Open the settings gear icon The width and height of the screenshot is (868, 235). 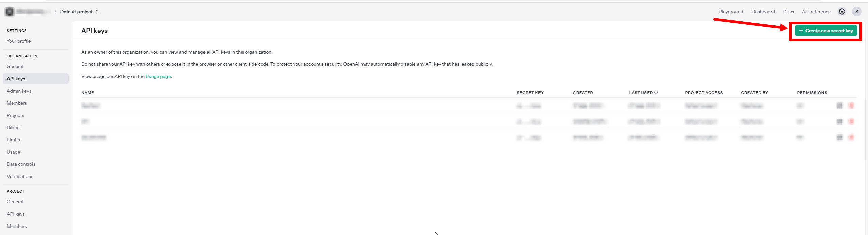(x=842, y=12)
